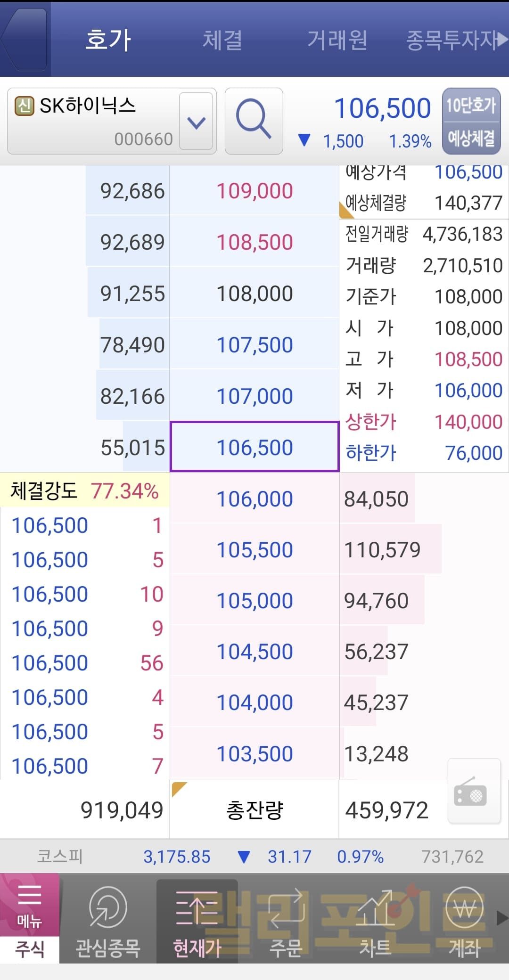Image resolution: width=509 pixels, height=980 pixels.
Task: Expand the SK하이닉스 stock dropdown
Action: [x=196, y=122]
